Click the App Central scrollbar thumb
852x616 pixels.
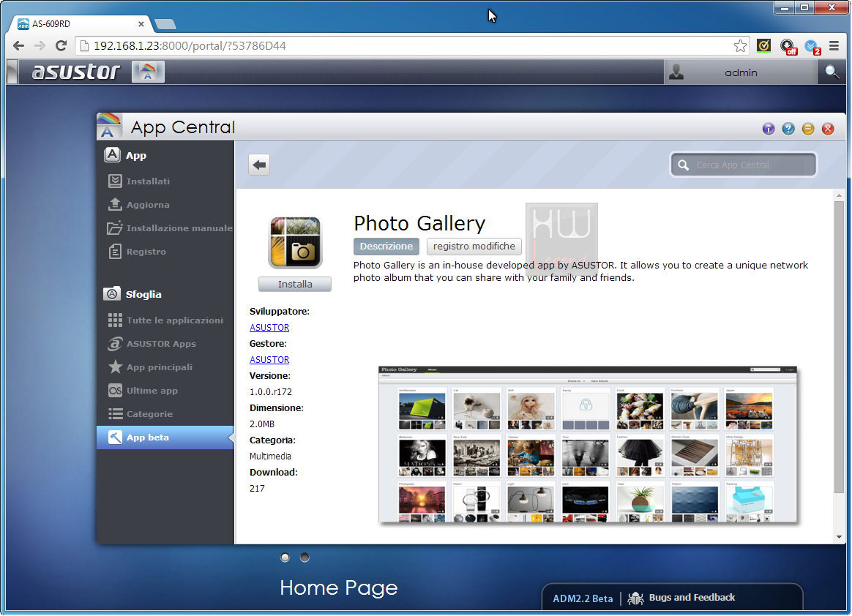839,348
